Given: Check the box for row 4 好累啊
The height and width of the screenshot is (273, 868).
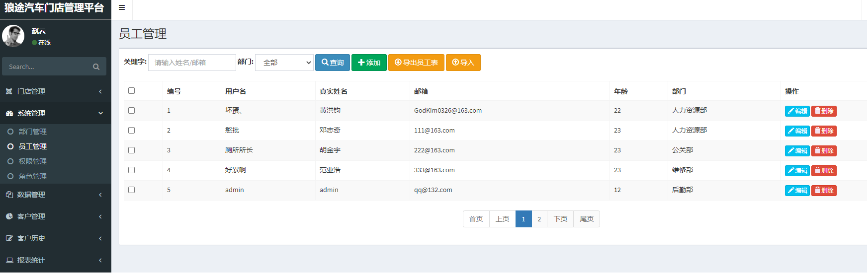Looking at the screenshot, I should (x=131, y=170).
